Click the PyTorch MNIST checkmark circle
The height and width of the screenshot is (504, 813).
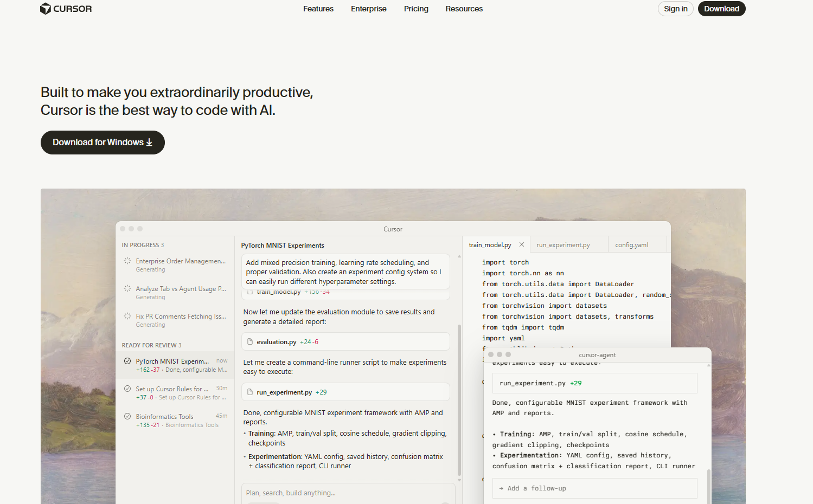click(127, 361)
